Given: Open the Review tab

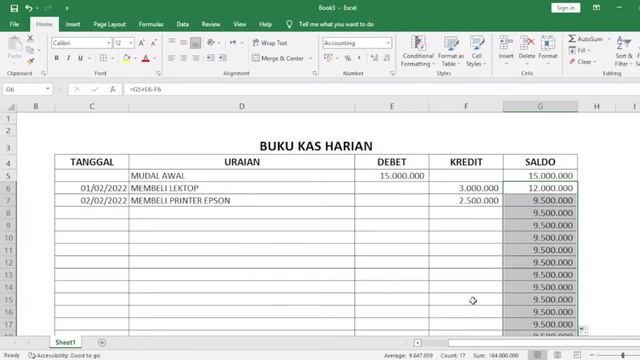Looking at the screenshot, I should point(211,24).
